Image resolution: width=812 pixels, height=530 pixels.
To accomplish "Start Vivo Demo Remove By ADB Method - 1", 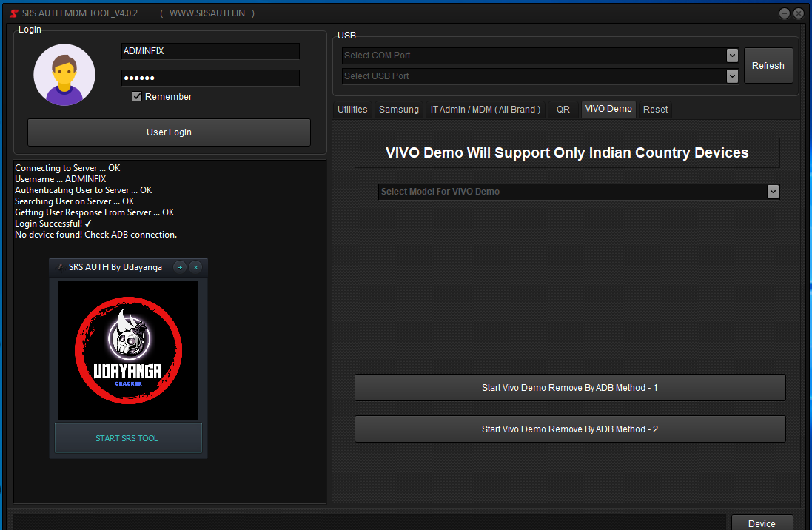I will (x=570, y=388).
